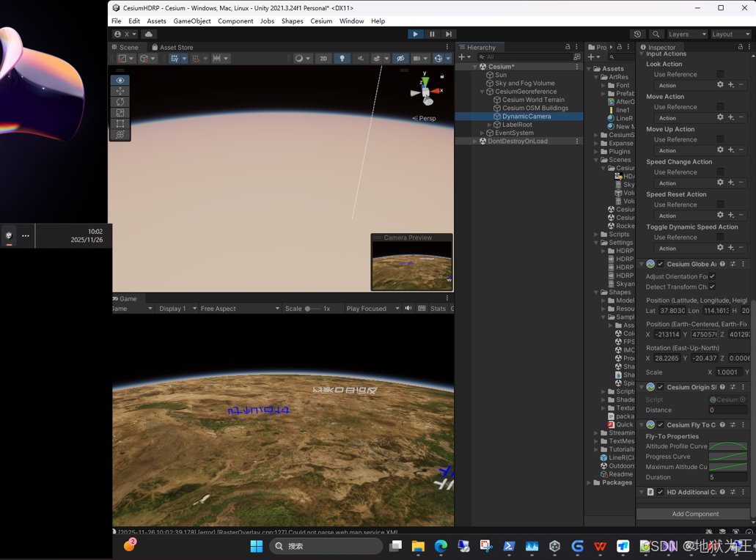Disable Cesium Origin Shift component checkbox
Screen dimensions: 756x560
[661, 387]
